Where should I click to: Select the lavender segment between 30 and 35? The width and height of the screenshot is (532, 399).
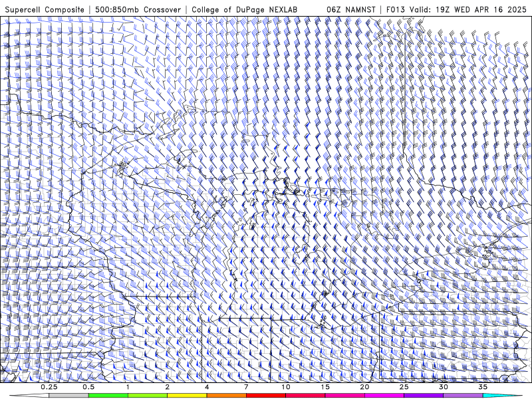coord(463,396)
